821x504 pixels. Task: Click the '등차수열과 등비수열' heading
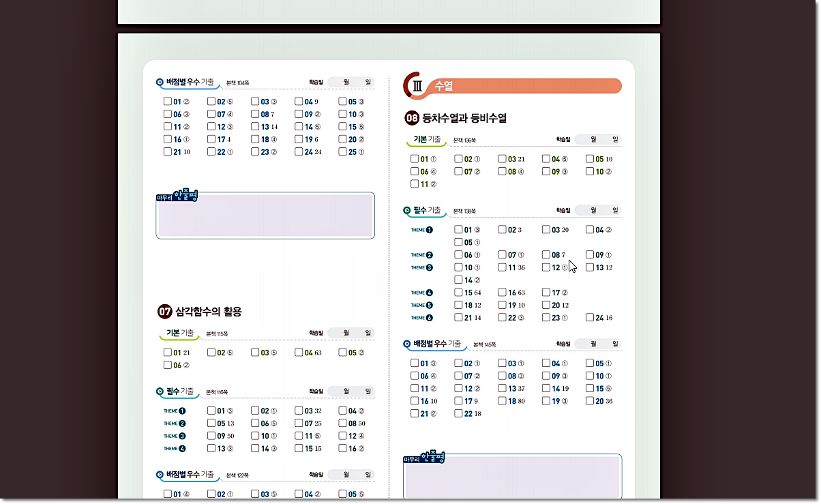(464, 118)
